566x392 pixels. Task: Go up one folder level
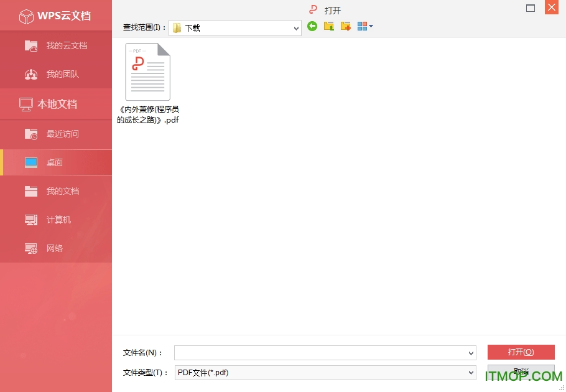(329, 26)
